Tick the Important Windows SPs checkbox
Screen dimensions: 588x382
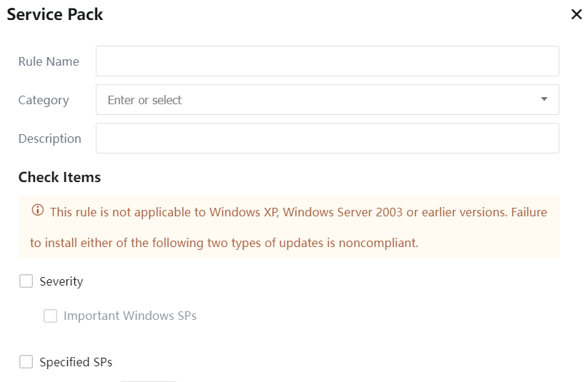[50, 316]
